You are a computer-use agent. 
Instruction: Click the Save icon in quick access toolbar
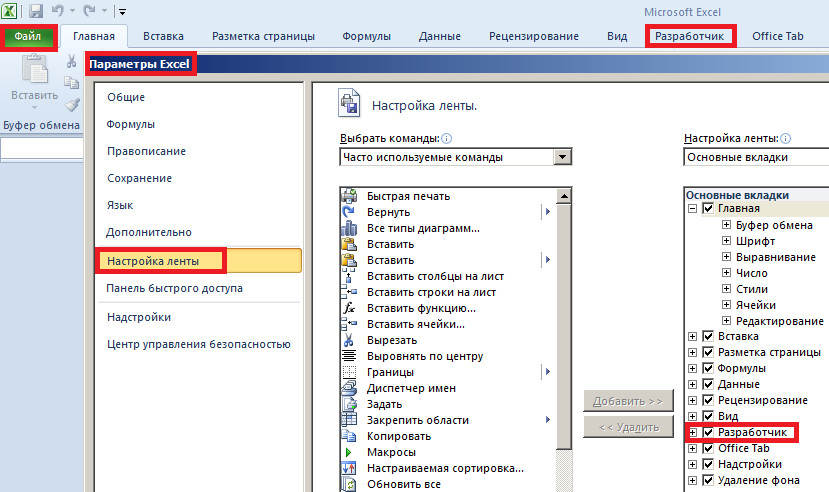(x=36, y=11)
